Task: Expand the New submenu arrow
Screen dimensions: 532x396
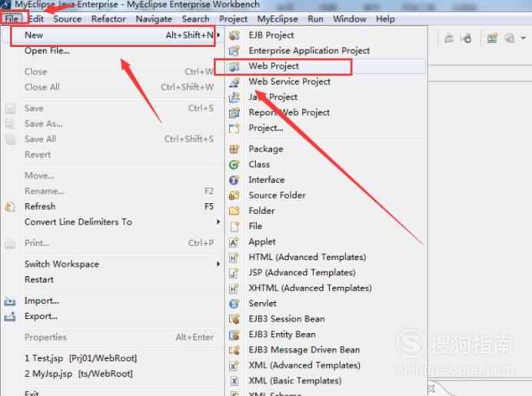Action: click(x=219, y=35)
